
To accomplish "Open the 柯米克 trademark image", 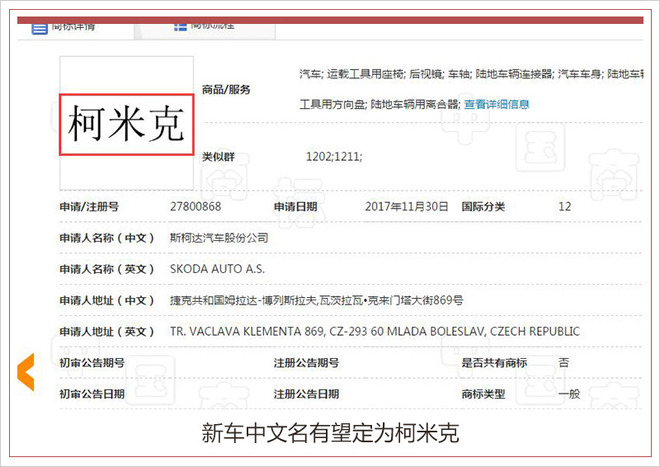I will [126, 125].
